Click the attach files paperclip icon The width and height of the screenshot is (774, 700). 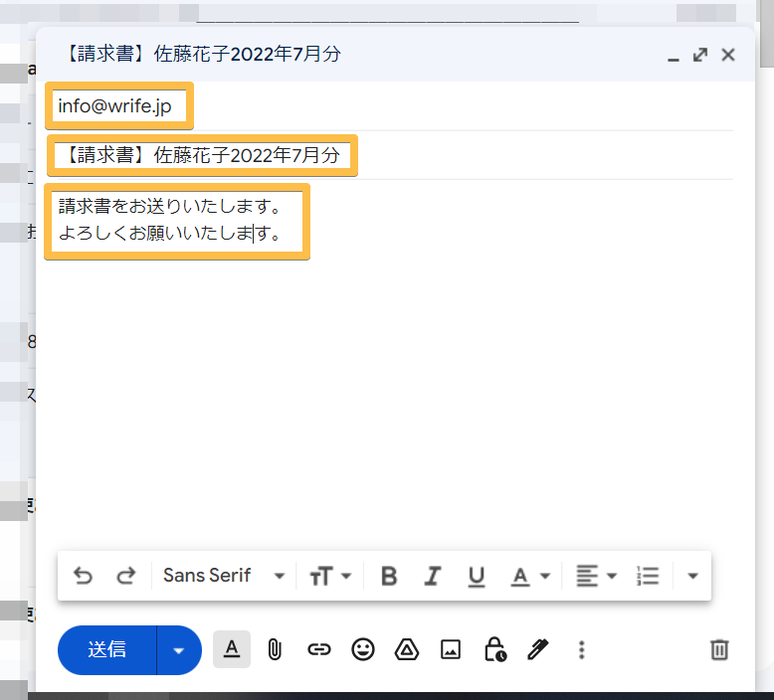(276, 650)
